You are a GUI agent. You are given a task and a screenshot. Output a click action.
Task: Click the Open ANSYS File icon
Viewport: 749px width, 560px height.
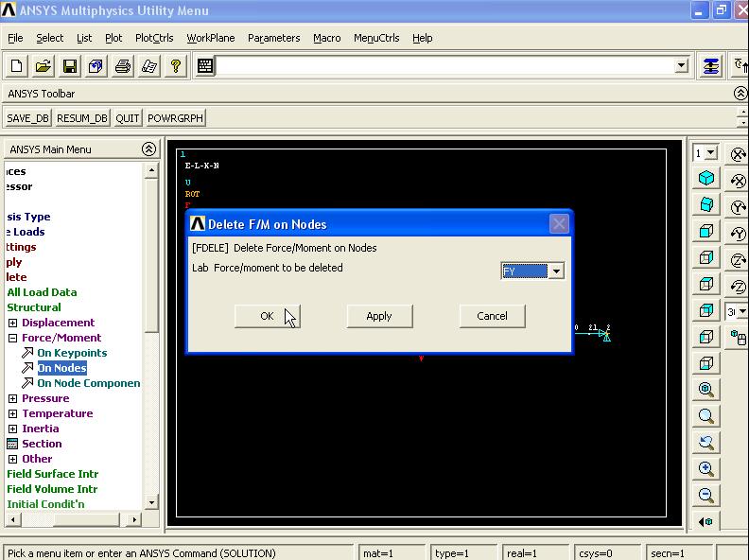tap(43, 66)
